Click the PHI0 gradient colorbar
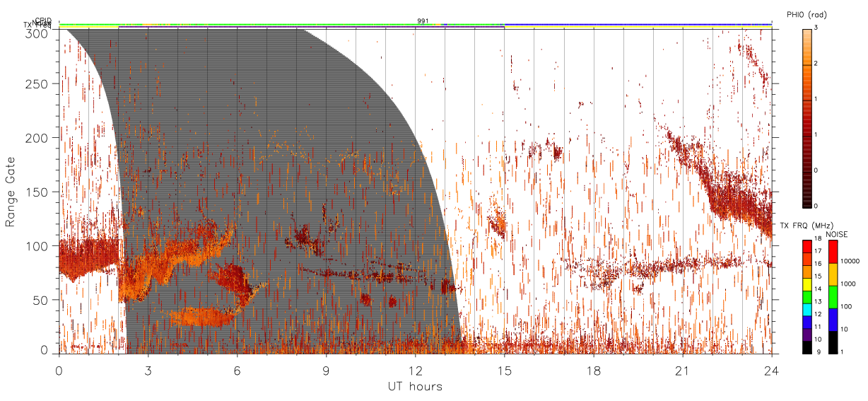The image size is (868, 401). (x=808, y=117)
